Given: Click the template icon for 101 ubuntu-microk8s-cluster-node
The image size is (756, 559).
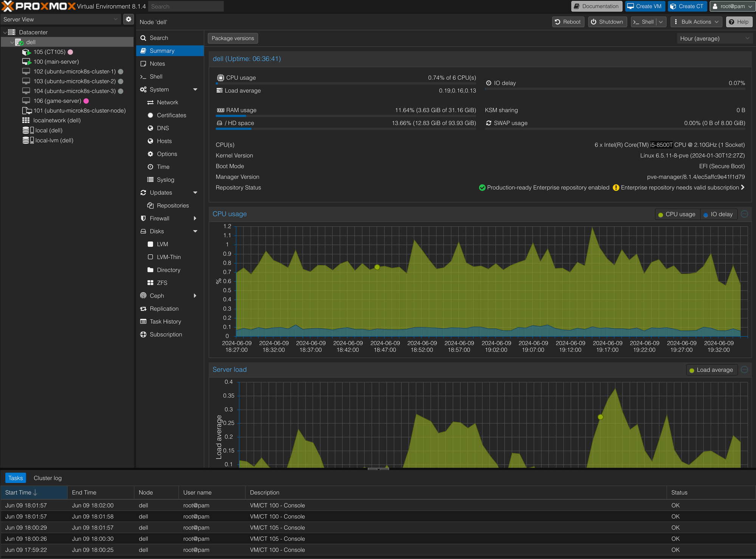Looking at the screenshot, I should coord(26,111).
